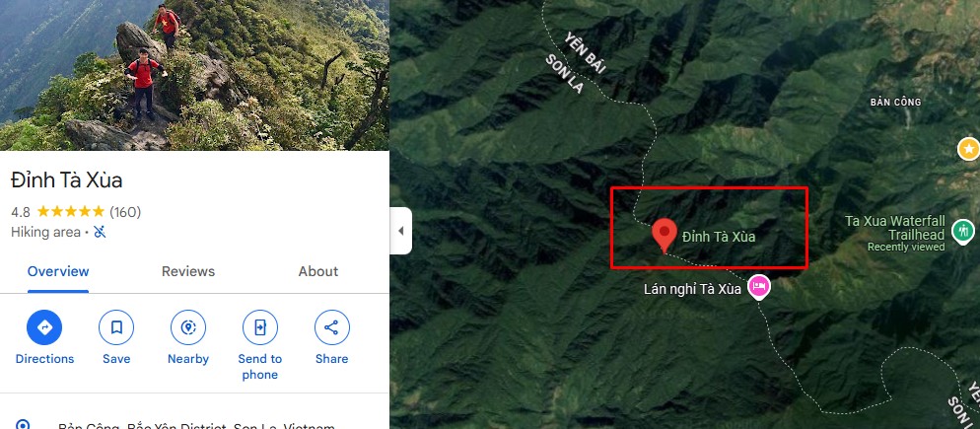Click the Send to phone icon
Image resolution: width=980 pixels, height=429 pixels.
(260, 327)
